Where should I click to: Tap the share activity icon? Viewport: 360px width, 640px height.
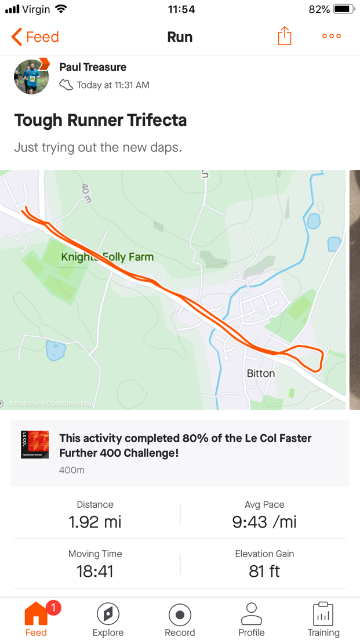click(x=284, y=36)
